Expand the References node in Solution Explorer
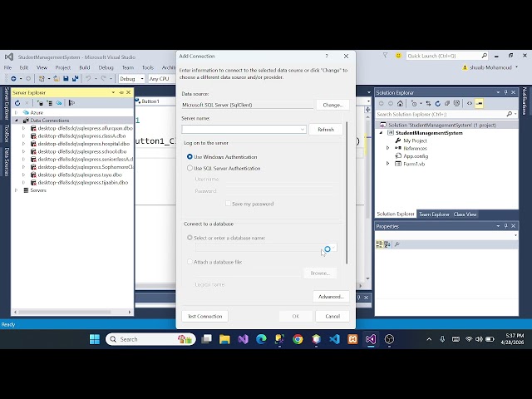 pos(388,148)
